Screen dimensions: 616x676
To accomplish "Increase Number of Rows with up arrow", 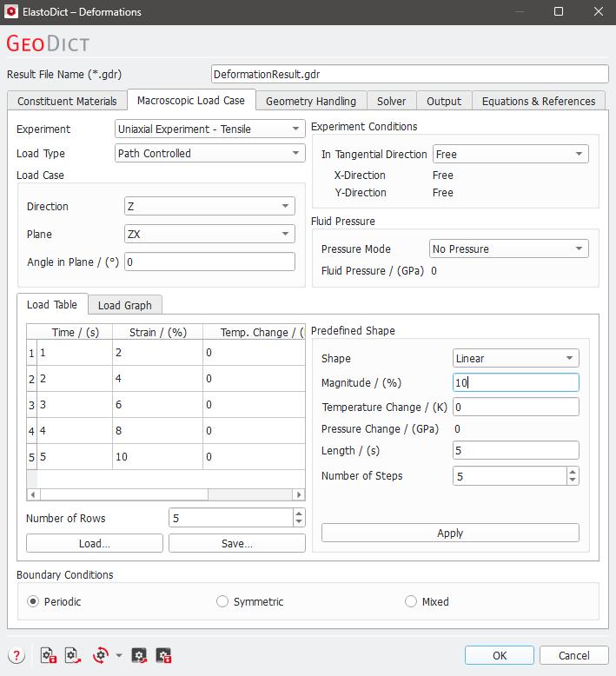I will pyautogui.click(x=299, y=513).
